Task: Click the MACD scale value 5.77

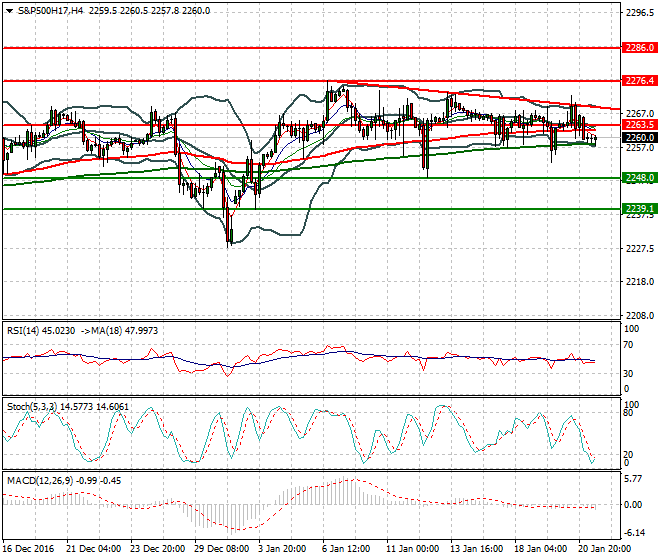Action: point(633,479)
